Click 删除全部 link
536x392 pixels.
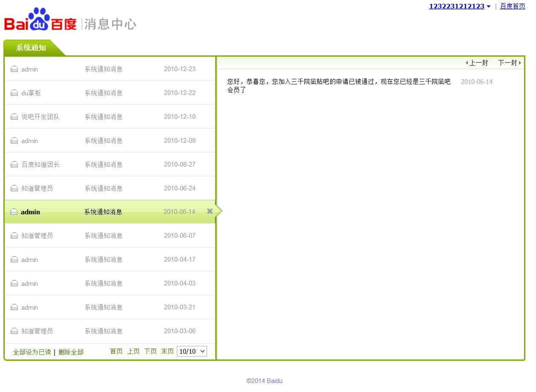(x=71, y=352)
